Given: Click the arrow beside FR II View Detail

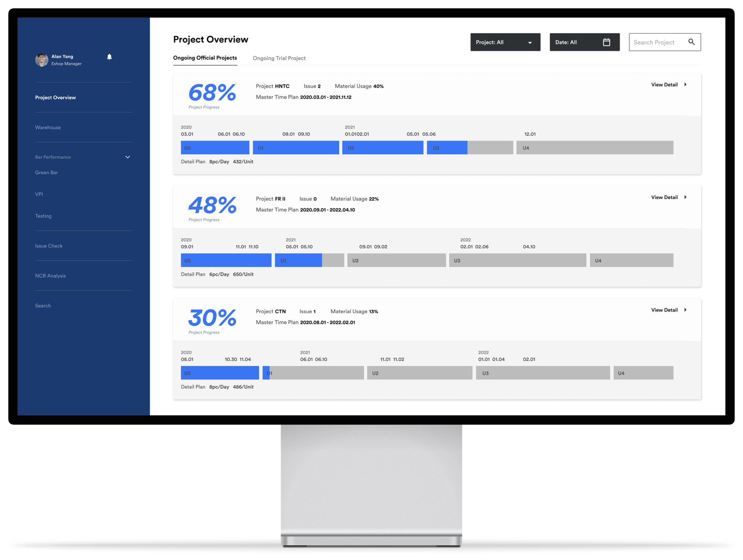Looking at the screenshot, I should pyautogui.click(x=685, y=197).
